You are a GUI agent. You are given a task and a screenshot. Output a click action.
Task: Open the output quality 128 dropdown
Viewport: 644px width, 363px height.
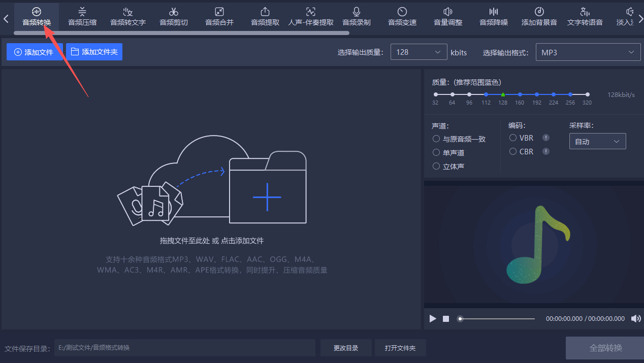coord(418,52)
